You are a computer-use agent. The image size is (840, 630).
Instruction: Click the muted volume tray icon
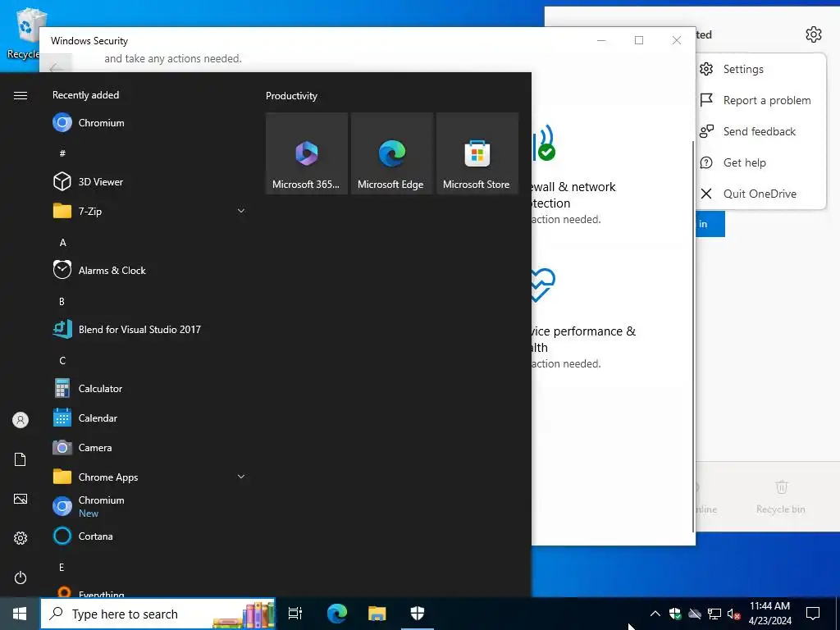click(733, 614)
